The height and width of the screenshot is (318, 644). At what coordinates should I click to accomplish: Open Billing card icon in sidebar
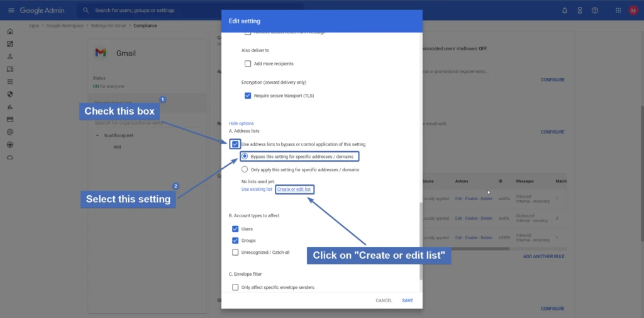pyautogui.click(x=10, y=120)
